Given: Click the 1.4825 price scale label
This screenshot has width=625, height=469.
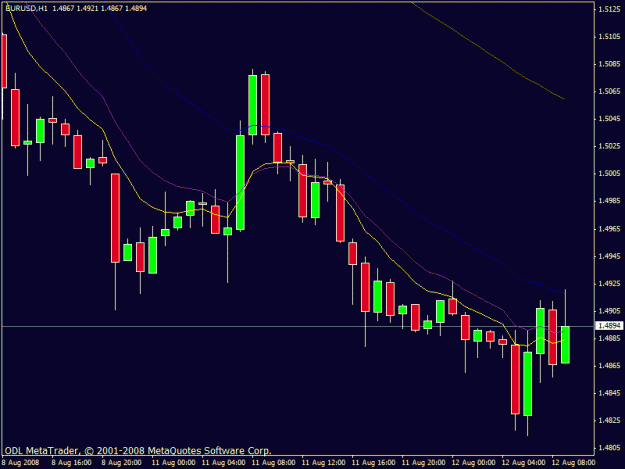Looking at the screenshot, I should coord(609,420).
